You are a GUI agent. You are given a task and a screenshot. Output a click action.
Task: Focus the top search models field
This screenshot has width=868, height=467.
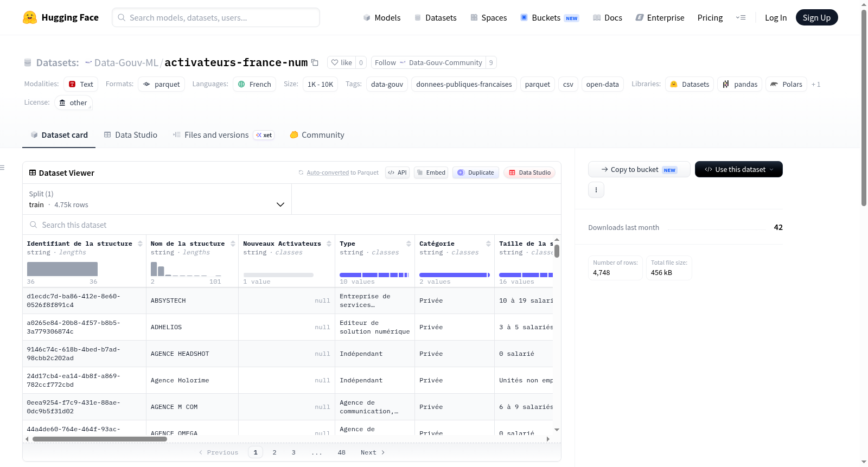coord(216,17)
